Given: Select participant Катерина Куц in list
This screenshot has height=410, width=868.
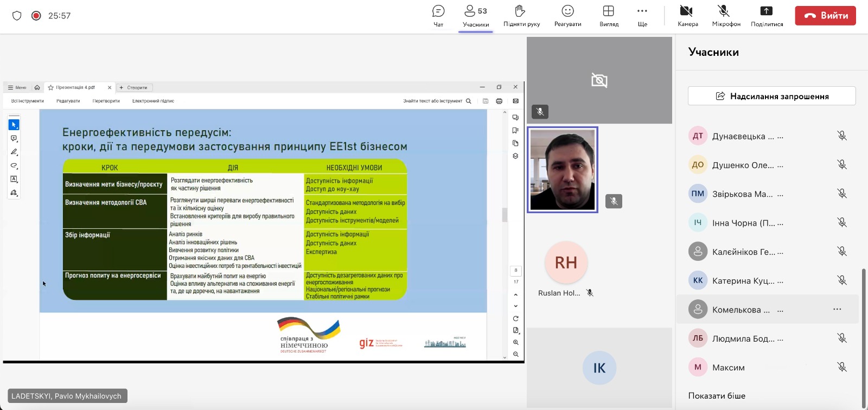Looking at the screenshot, I should pyautogui.click(x=743, y=280).
